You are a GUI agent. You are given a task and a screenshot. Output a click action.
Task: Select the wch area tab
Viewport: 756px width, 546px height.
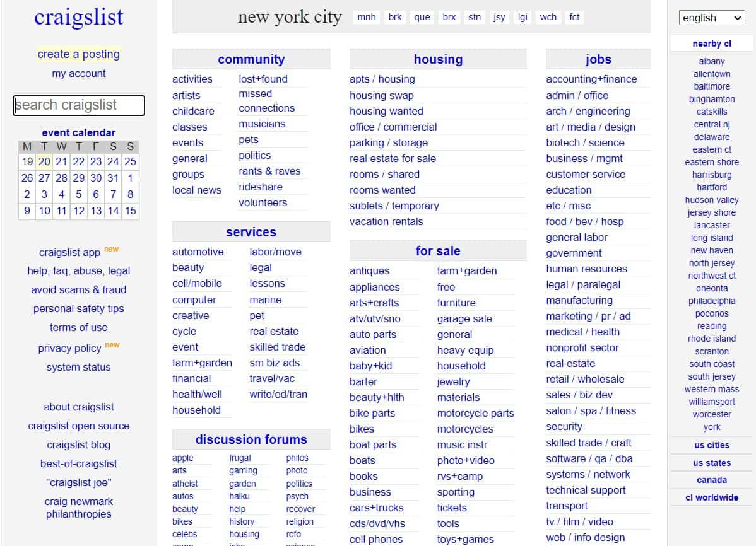(x=548, y=17)
